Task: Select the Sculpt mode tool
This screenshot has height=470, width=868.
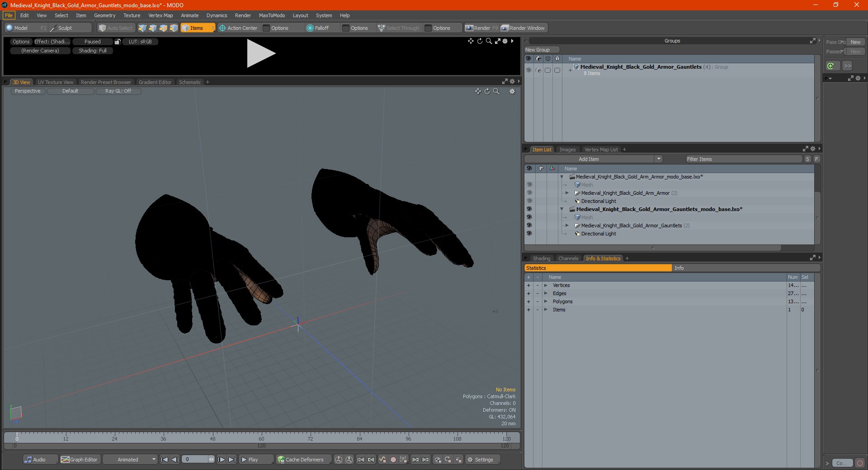Action: coord(61,28)
